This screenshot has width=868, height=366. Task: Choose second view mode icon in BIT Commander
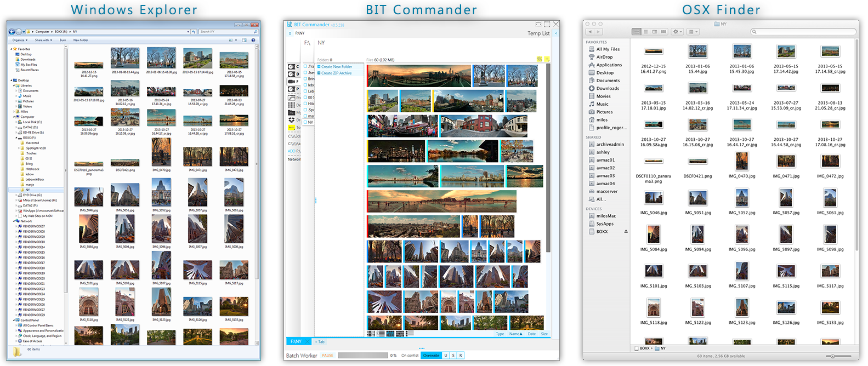[381, 334]
